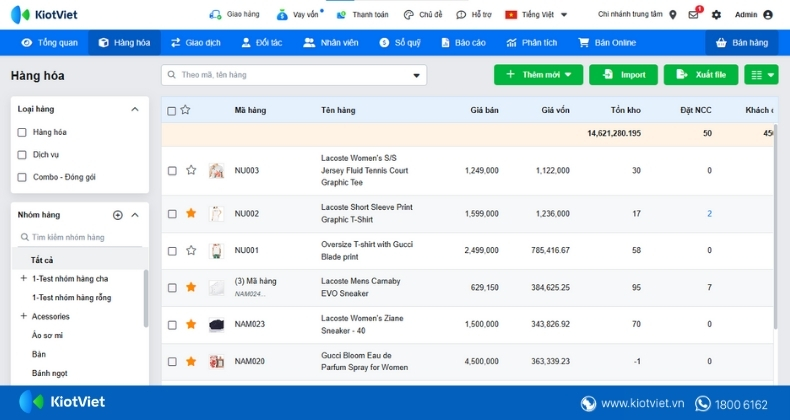Toggle the select-all checkbox in table header
Screen dimensions: 790x420
click(171, 111)
